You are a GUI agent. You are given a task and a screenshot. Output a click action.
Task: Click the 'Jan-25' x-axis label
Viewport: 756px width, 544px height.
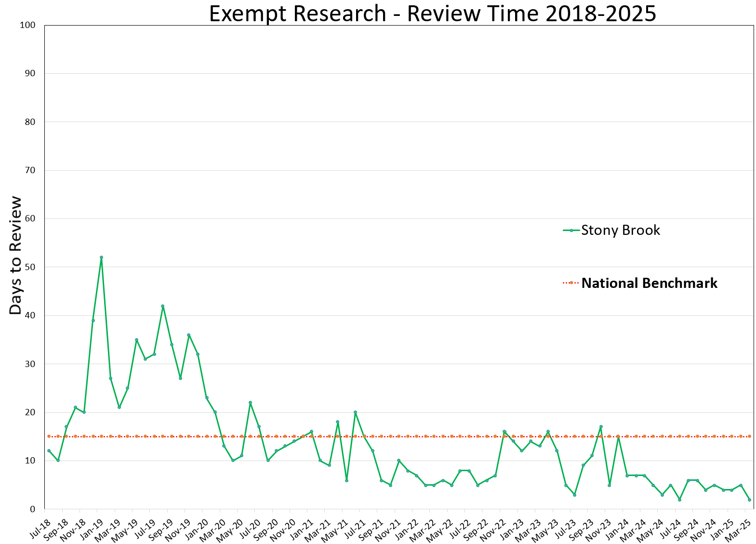click(722, 529)
